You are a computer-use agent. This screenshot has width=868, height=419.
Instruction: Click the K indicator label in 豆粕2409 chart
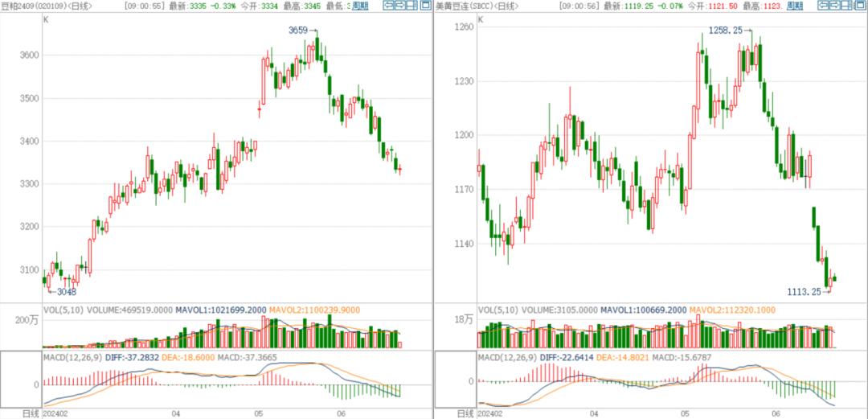pyautogui.click(x=45, y=18)
